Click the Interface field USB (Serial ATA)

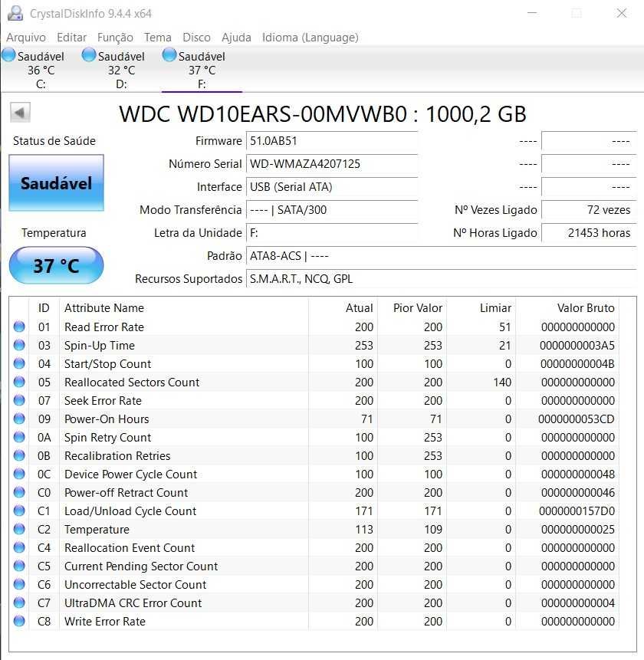[332, 187]
